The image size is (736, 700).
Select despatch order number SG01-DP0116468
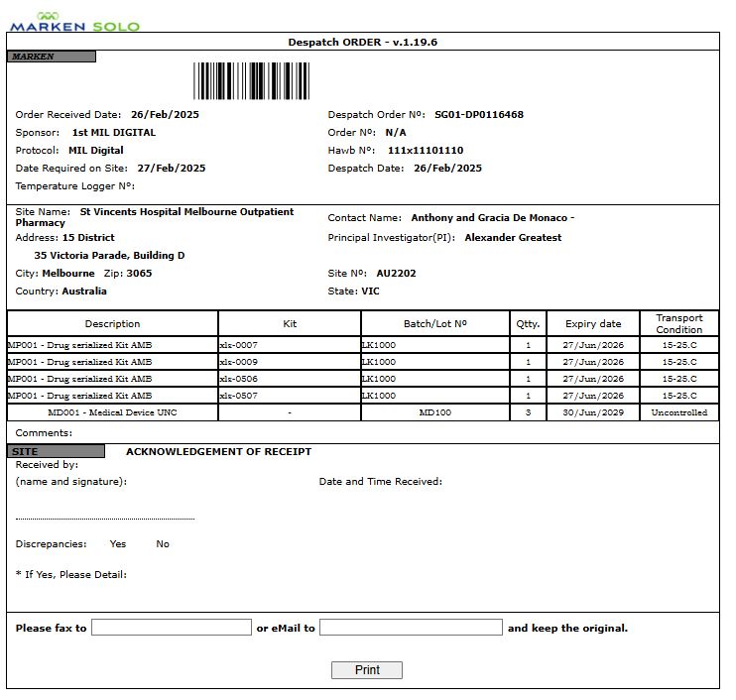click(479, 114)
